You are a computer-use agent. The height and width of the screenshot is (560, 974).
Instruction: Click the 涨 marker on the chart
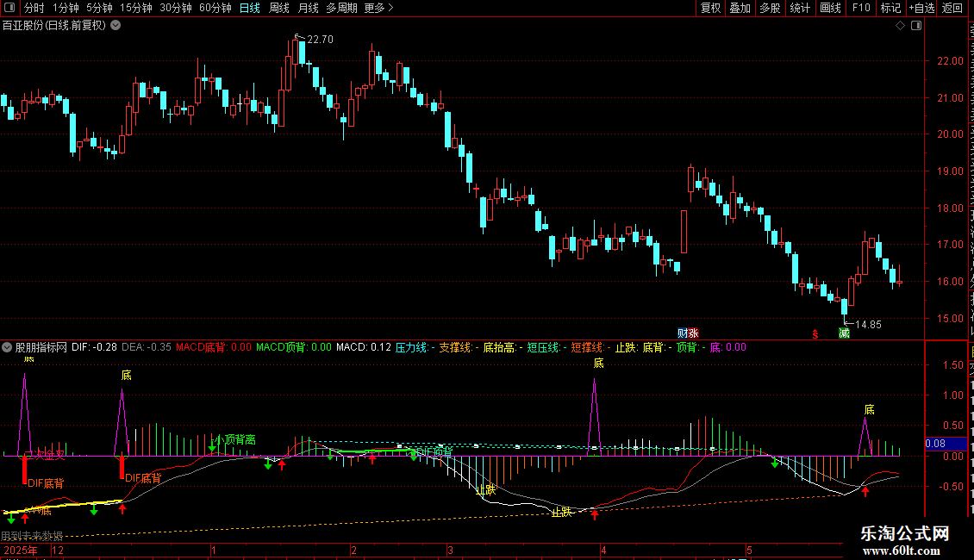693,333
